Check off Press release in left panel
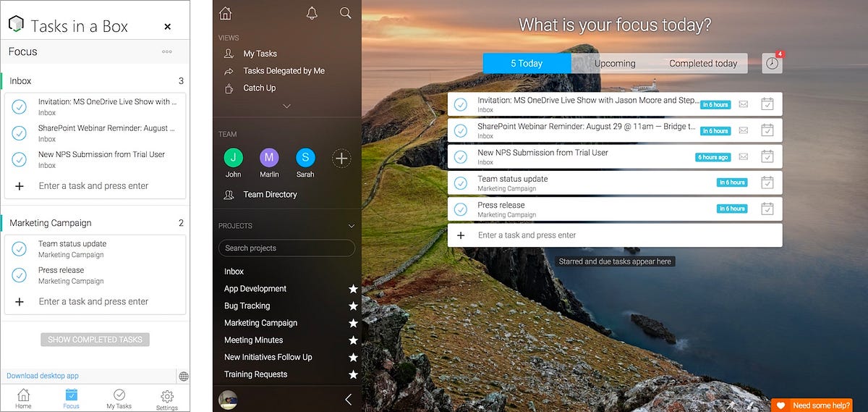Screen dimensions: 868x412 [20, 274]
